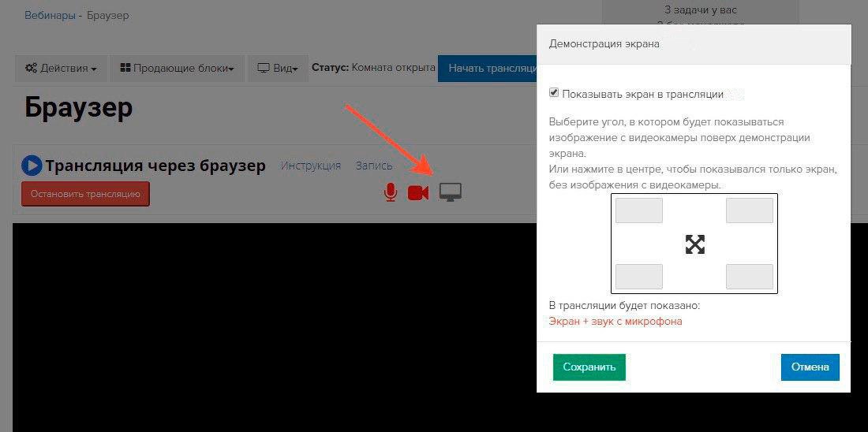Click the black video preview area
The height and width of the screenshot is (432, 868).
click(274, 327)
